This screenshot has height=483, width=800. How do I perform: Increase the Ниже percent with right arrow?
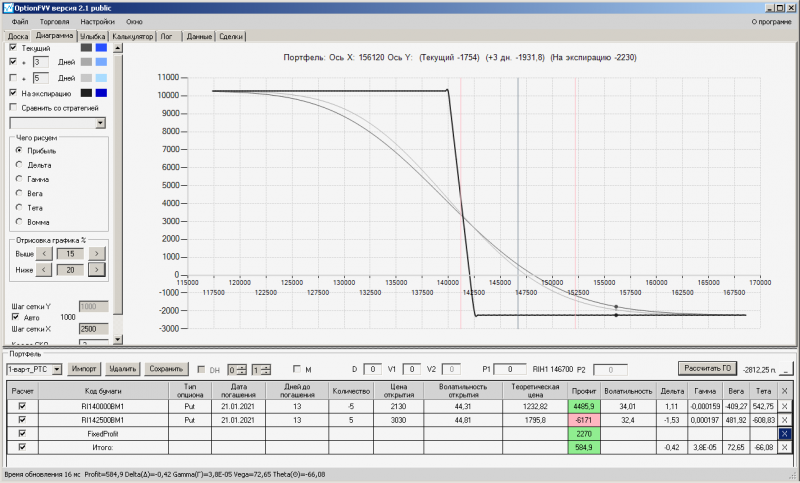click(x=96, y=270)
